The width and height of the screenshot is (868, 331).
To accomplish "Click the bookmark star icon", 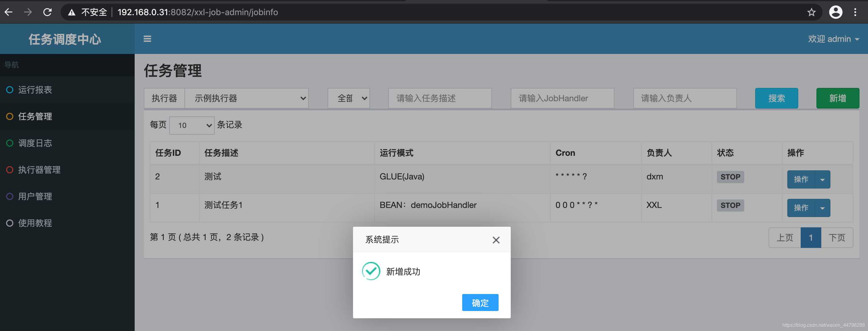I will pyautogui.click(x=812, y=12).
